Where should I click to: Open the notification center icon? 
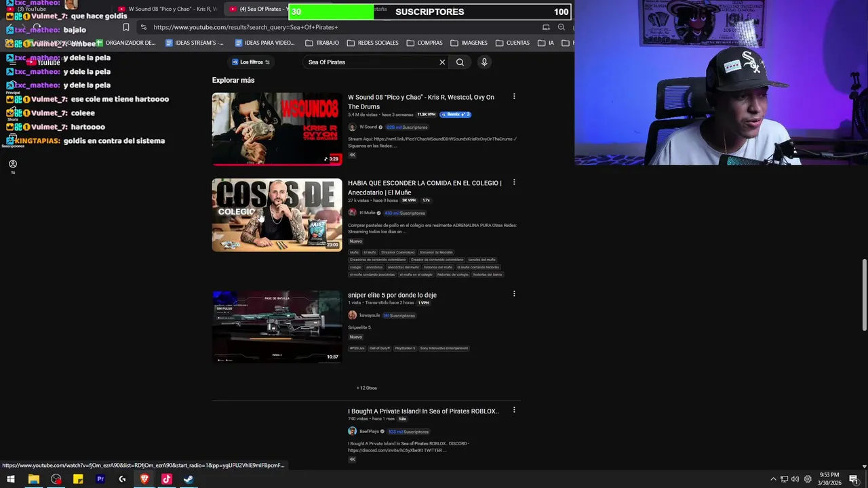[x=854, y=479]
